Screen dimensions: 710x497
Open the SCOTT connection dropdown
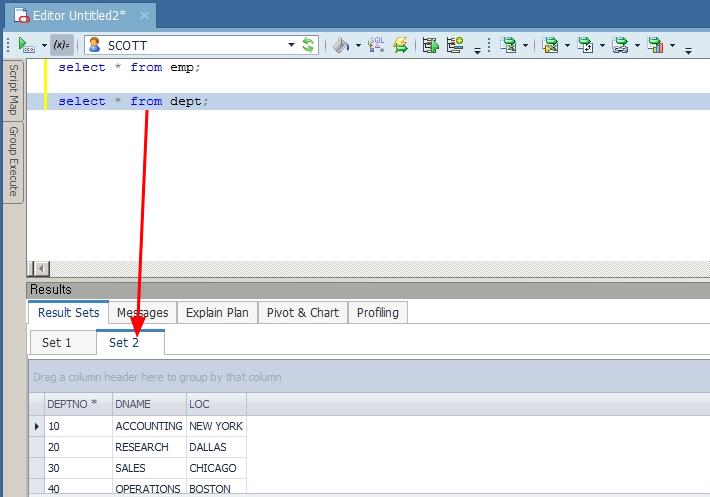(x=291, y=45)
